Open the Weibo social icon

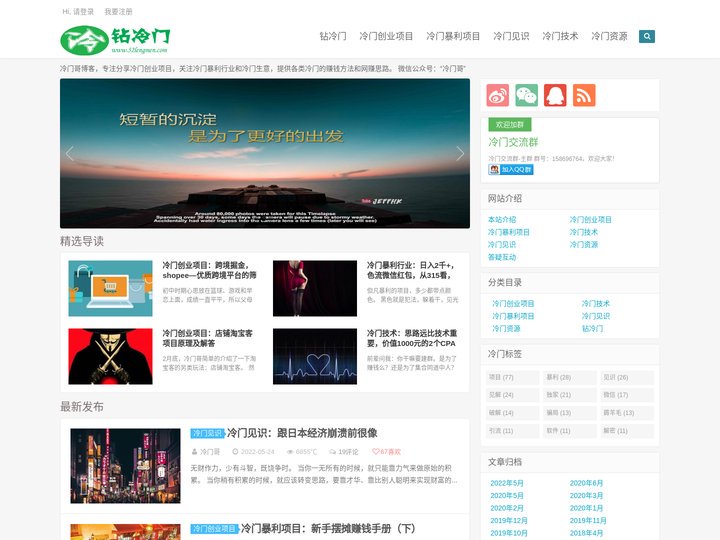498,95
